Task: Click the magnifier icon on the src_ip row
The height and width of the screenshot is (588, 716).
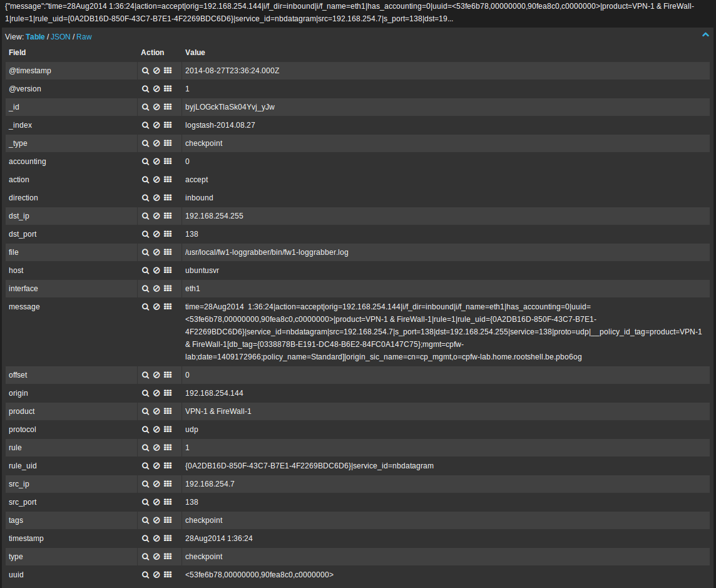Action: 145,483
